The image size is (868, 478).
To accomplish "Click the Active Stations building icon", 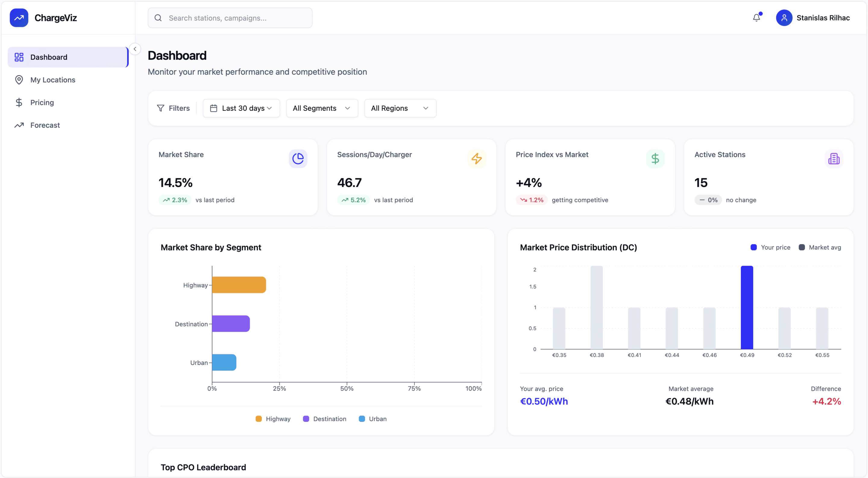I will [x=834, y=158].
